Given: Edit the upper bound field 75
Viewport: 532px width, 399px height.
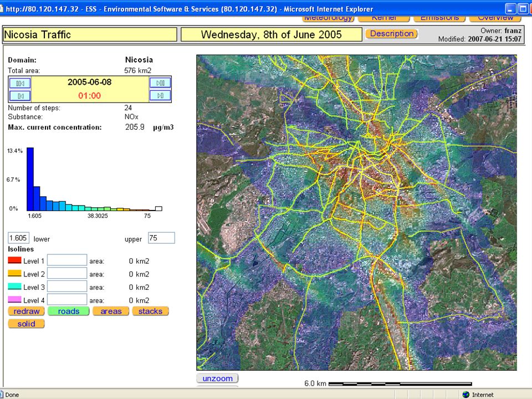Looking at the screenshot, I should [x=161, y=238].
